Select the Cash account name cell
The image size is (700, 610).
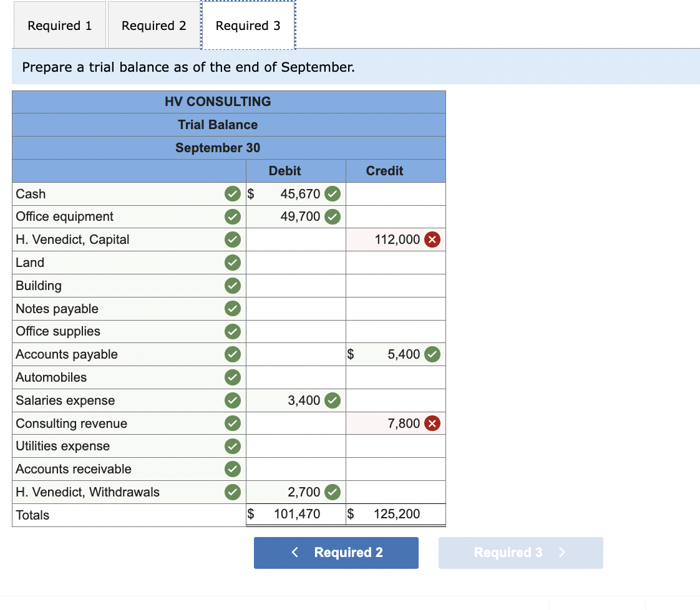(x=129, y=194)
